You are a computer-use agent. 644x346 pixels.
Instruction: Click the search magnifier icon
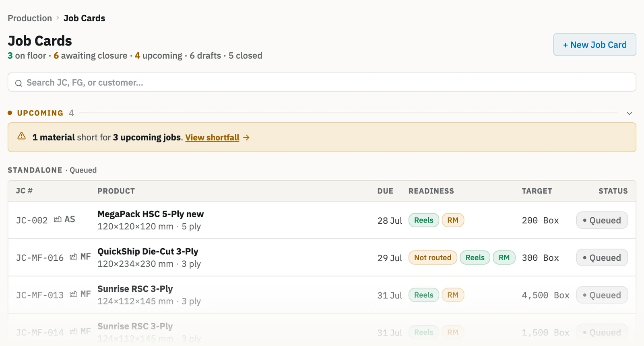(x=19, y=83)
